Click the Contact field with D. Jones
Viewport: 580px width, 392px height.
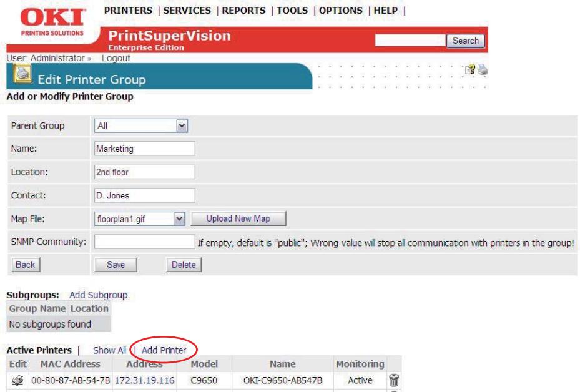(145, 195)
